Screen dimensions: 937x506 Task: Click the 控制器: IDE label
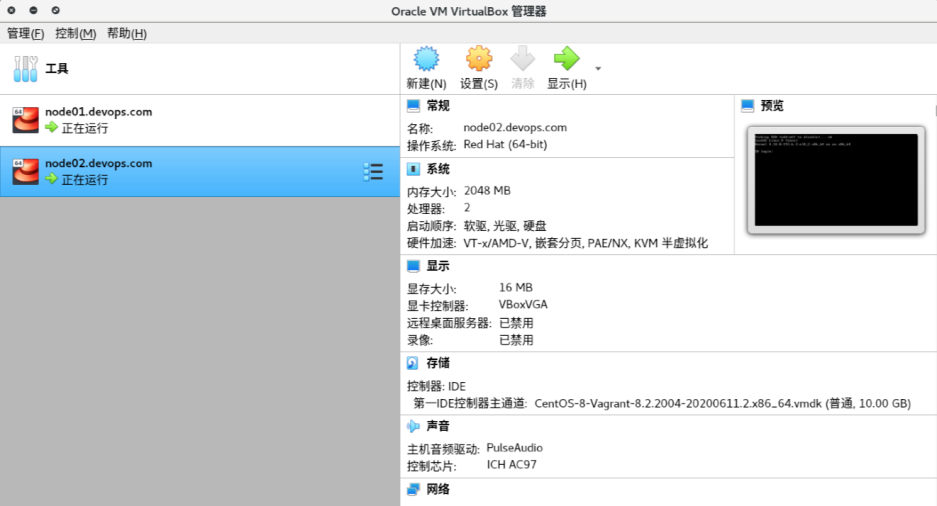[436, 387]
